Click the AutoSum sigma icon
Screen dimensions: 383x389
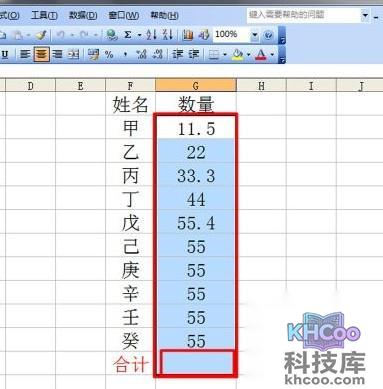128,35
